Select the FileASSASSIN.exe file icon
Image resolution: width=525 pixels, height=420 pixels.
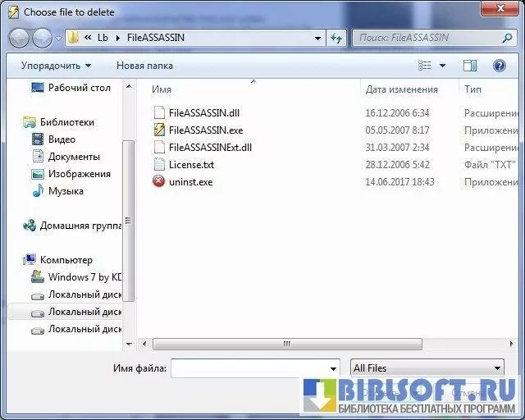160,130
